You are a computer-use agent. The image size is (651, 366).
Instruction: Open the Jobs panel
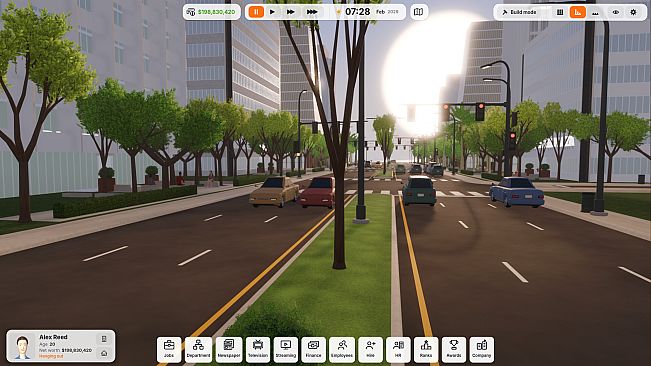pos(169,349)
